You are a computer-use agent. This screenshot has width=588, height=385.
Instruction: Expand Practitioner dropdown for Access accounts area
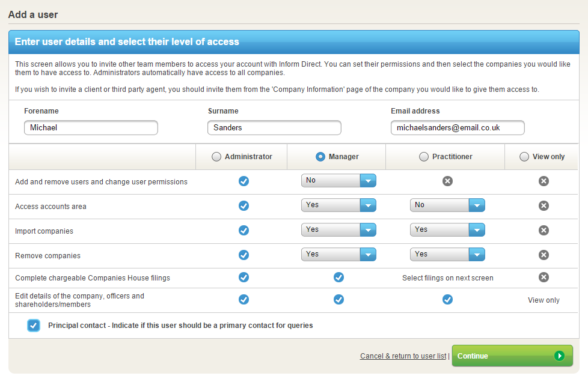477,205
